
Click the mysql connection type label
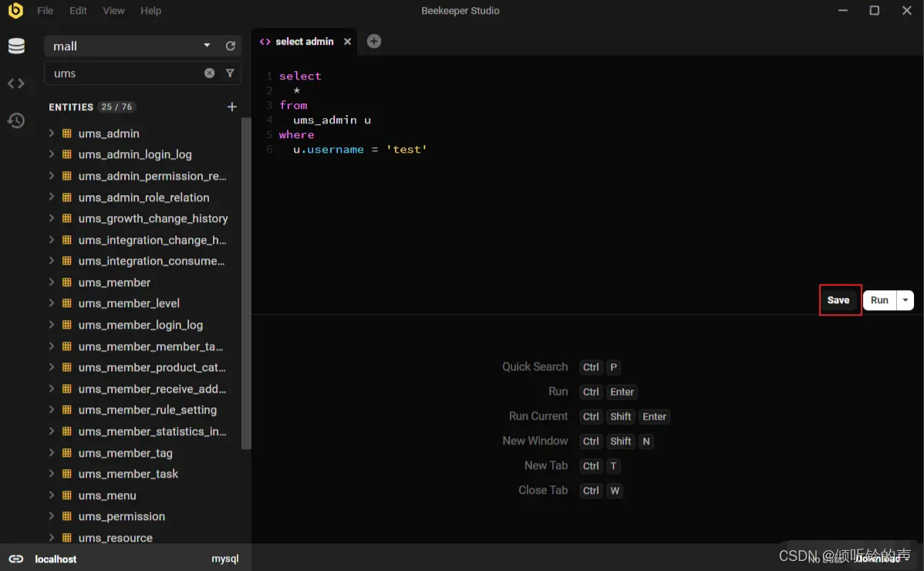(x=224, y=559)
